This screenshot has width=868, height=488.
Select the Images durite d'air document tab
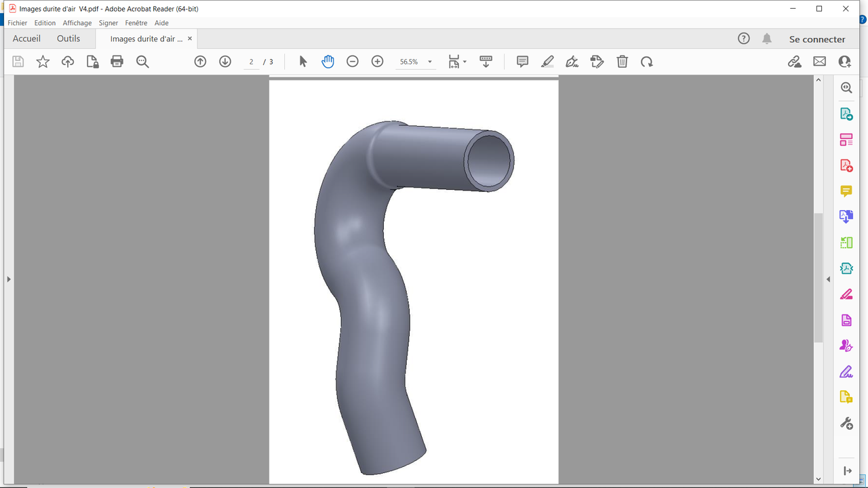(146, 39)
